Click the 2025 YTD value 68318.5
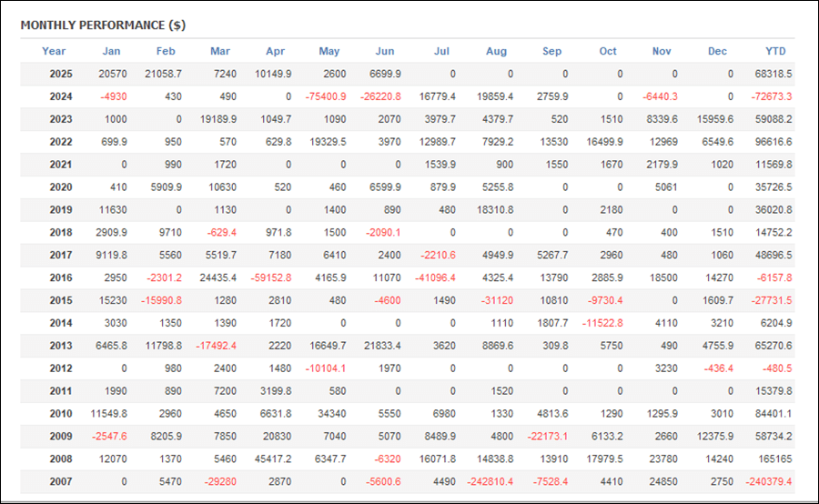The width and height of the screenshot is (819, 504). (773, 74)
